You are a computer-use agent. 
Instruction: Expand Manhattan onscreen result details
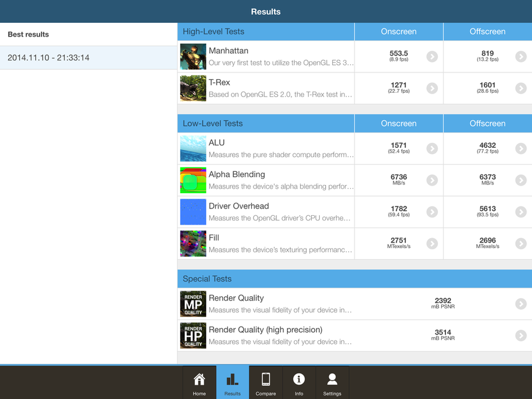431,56
